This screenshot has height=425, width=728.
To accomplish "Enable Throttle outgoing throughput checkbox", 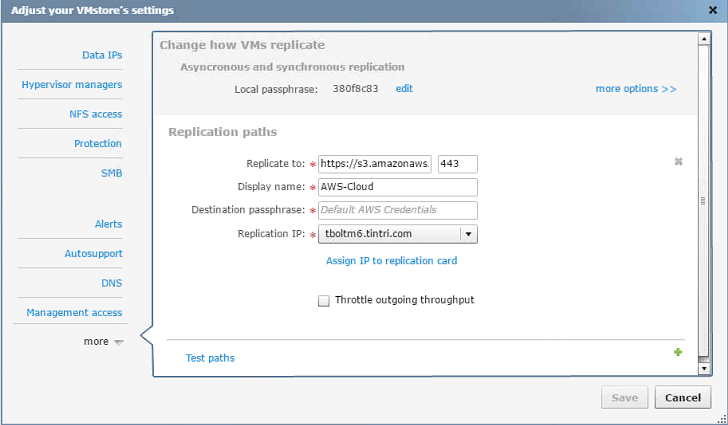I will coord(324,301).
